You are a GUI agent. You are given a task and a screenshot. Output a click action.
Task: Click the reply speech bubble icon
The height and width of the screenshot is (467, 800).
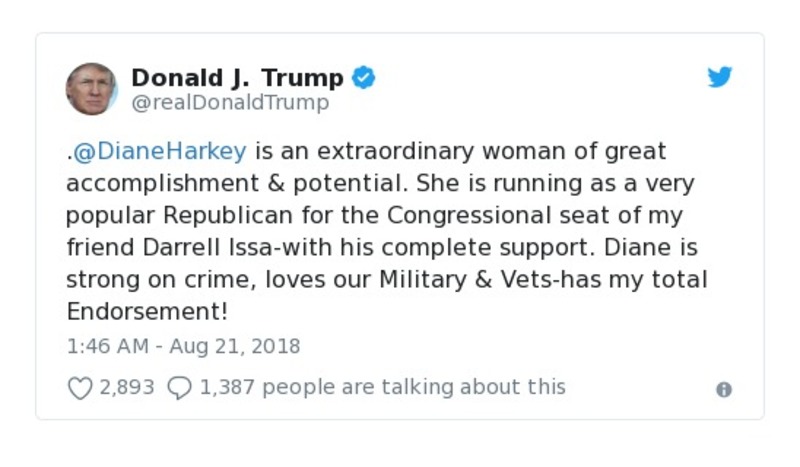click(x=179, y=387)
